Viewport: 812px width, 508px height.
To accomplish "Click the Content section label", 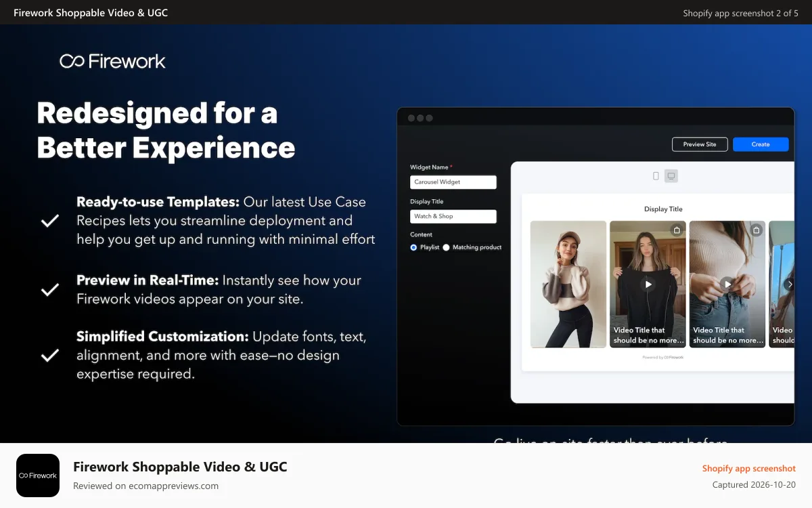I will 421,234.
